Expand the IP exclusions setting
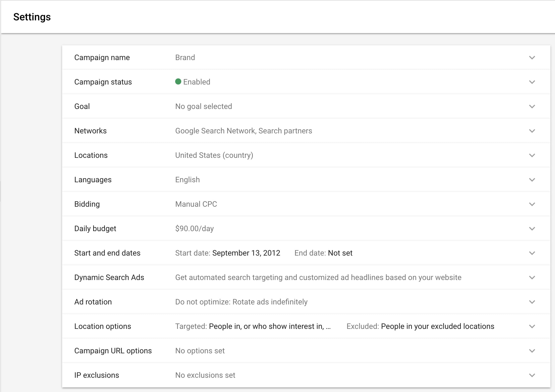555x392 pixels. [x=532, y=375]
